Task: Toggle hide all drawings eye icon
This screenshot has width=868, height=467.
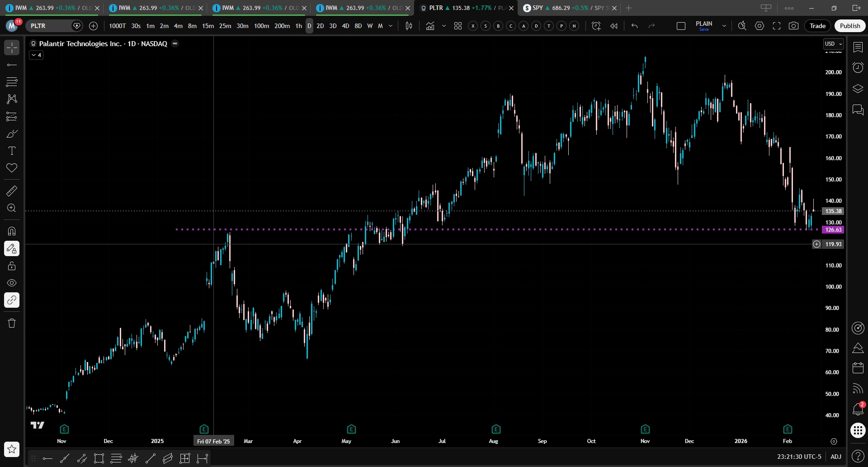Action: 12,283
